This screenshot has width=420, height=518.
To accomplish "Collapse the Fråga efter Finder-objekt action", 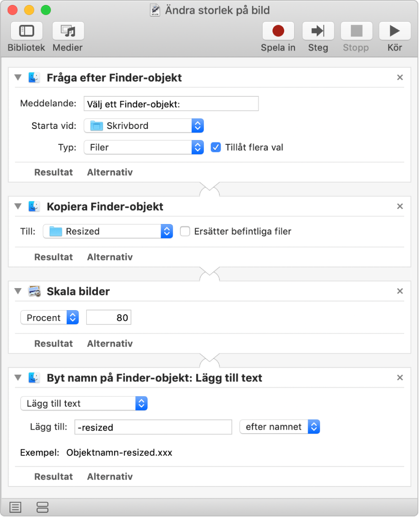I will click(18, 78).
